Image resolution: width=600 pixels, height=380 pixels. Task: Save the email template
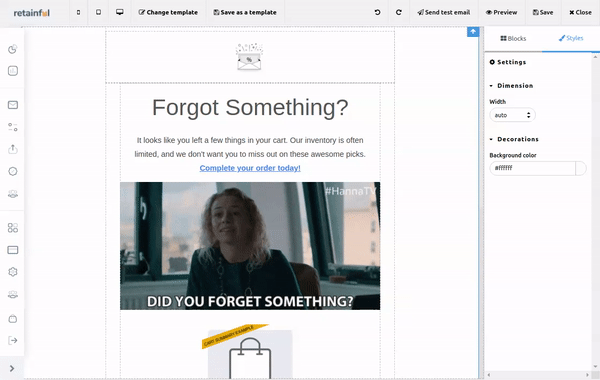(543, 12)
